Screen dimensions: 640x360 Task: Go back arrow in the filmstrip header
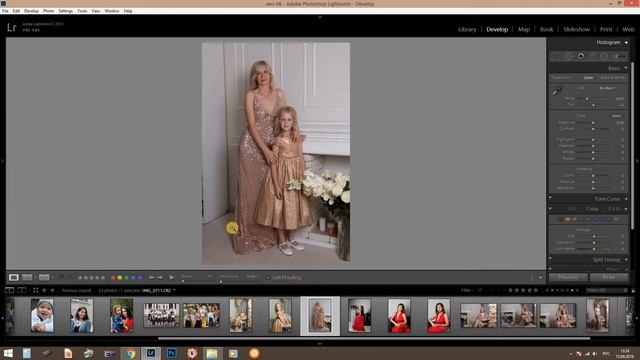(x=44, y=290)
